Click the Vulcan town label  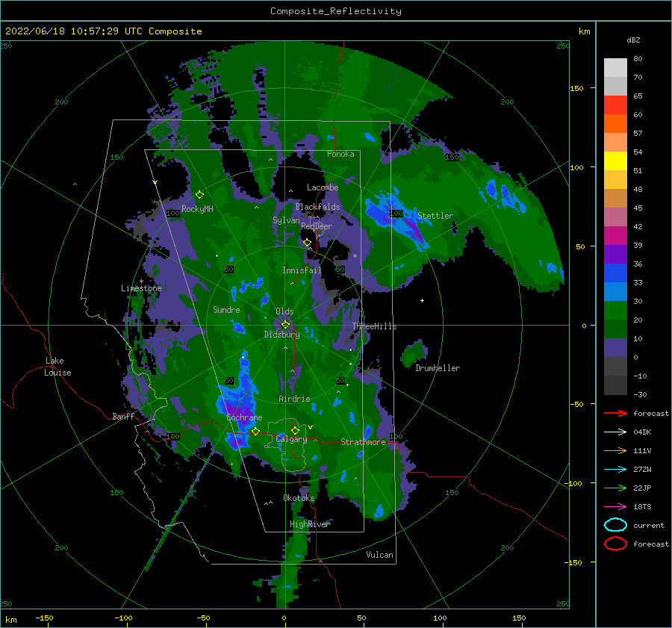pyautogui.click(x=379, y=555)
